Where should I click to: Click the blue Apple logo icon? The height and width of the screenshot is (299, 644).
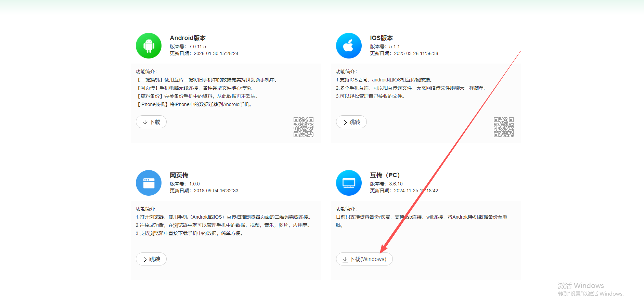(349, 45)
